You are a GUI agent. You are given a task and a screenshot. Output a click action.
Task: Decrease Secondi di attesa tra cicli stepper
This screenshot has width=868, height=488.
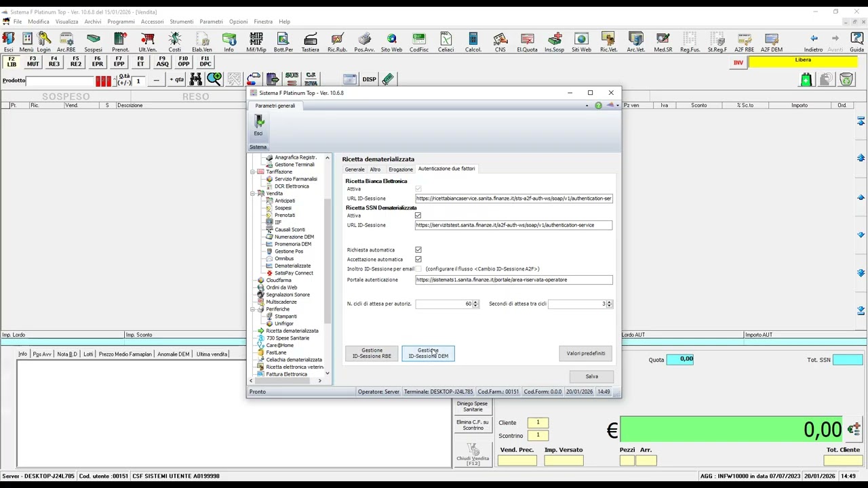click(609, 306)
